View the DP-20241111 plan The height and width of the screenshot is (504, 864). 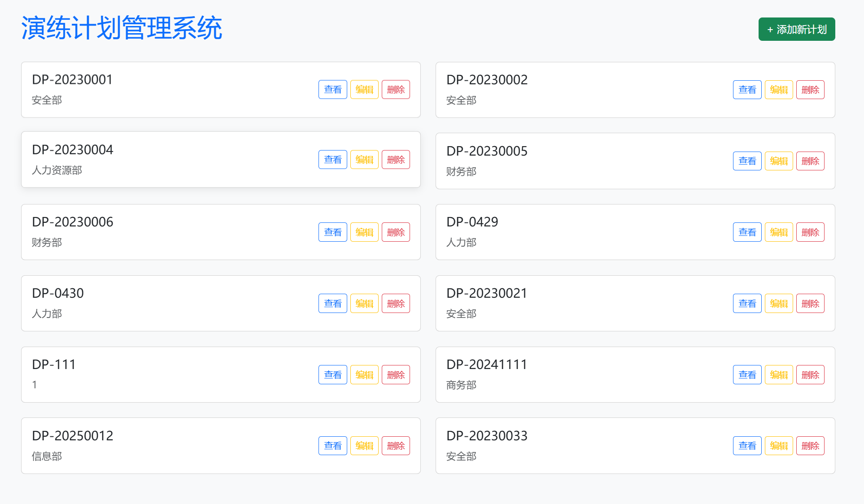pyautogui.click(x=747, y=375)
